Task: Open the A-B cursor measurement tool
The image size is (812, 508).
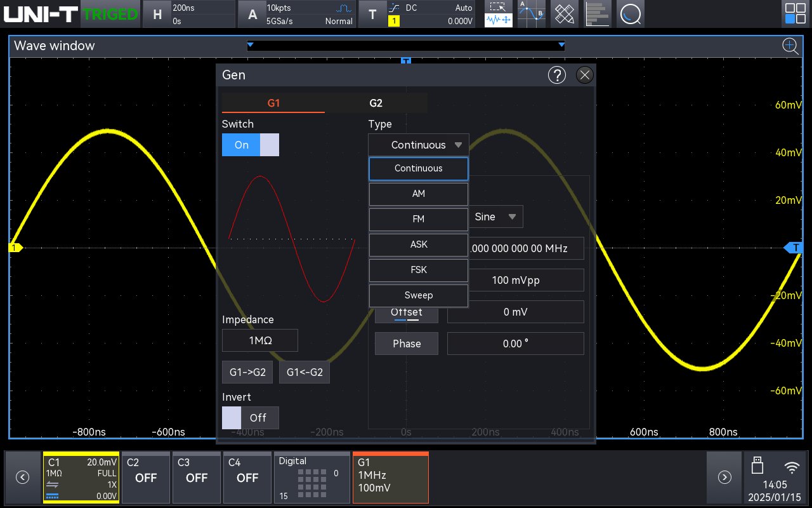Action: click(532, 14)
